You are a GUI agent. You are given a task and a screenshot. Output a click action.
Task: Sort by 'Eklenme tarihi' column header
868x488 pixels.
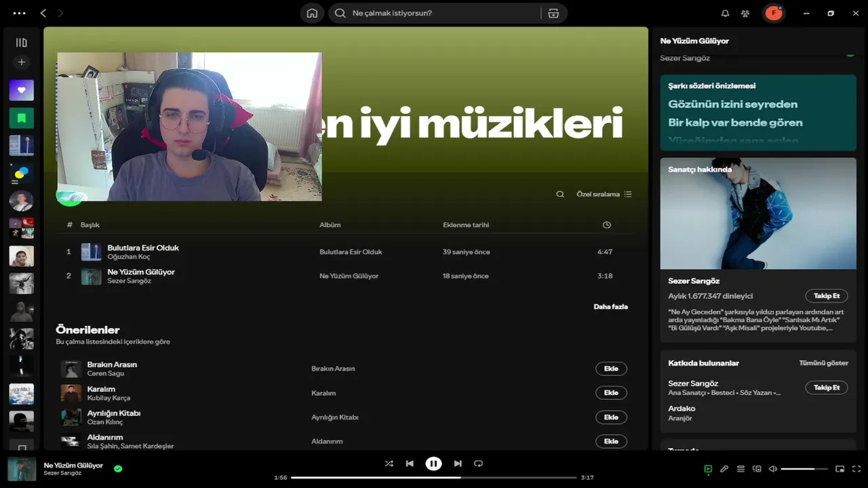pos(466,225)
